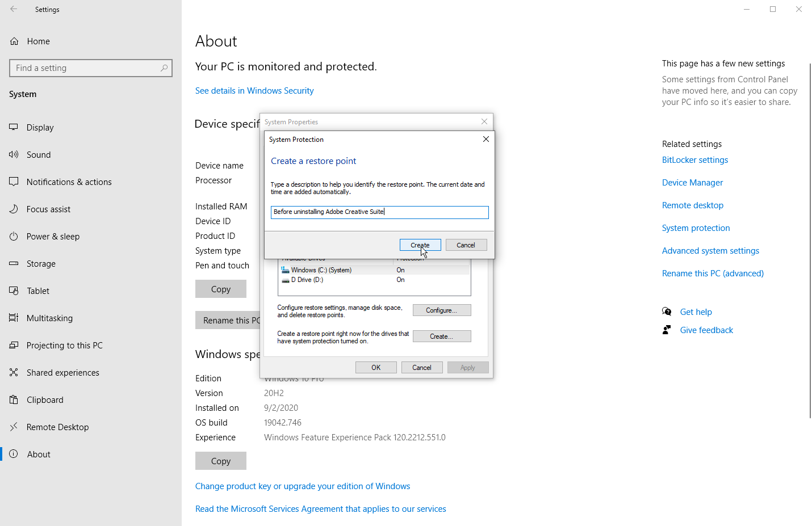Click the Windows Feature Experience Pack text
812x526 pixels.
tap(355, 437)
